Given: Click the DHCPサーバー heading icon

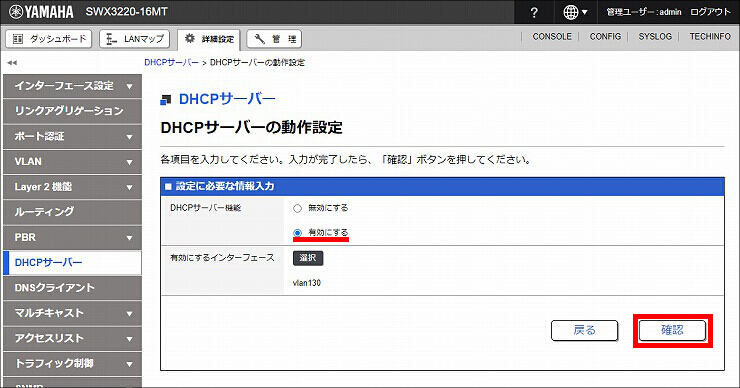Looking at the screenshot, I should [166, 100].
